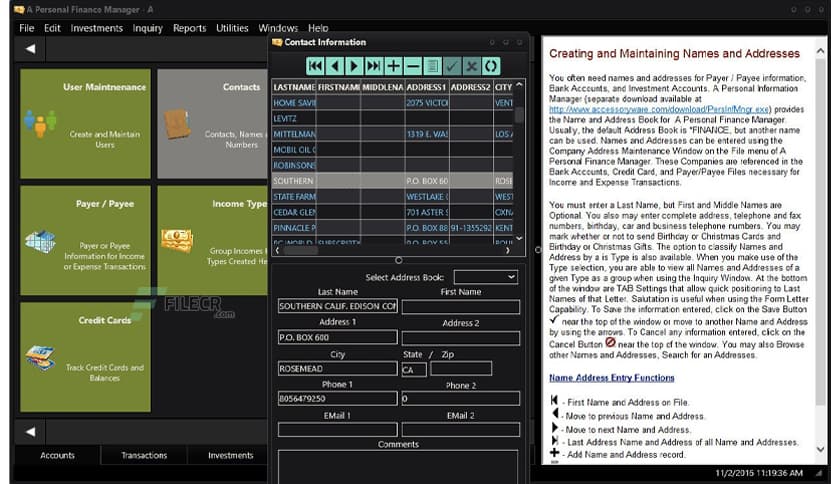Click the top back arrow button
836x484 pixels.
pyautogui.click(x=31, y=49)
